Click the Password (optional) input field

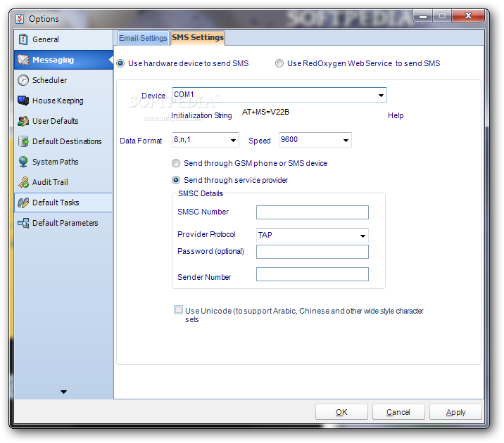[x=312, y=252]
